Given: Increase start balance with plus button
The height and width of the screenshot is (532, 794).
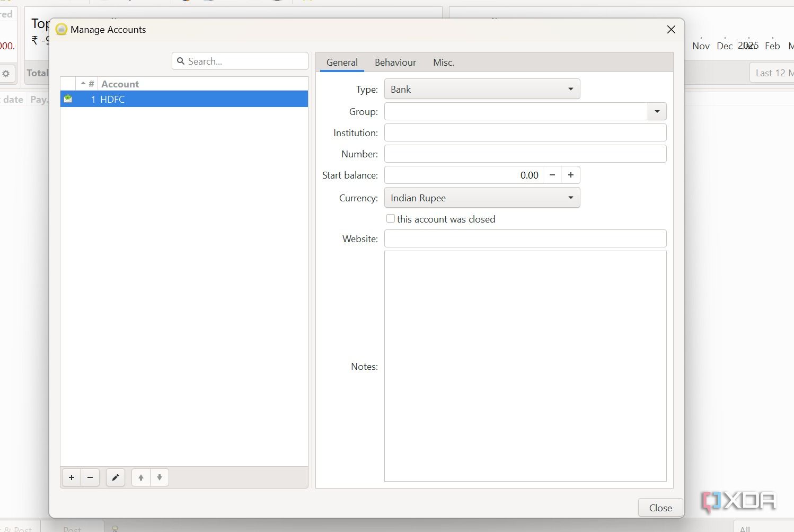Looking at the screenshot, I should (571, 175).
